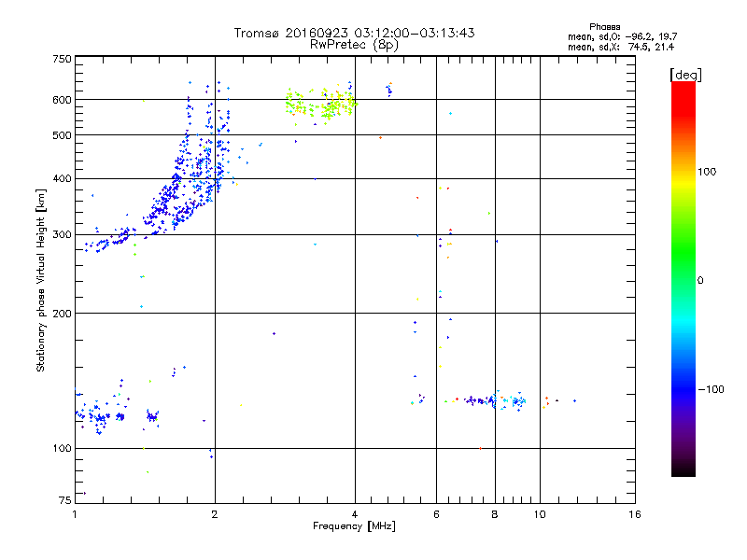Click the y-axis tick label '750'

(x=62, y=59)
